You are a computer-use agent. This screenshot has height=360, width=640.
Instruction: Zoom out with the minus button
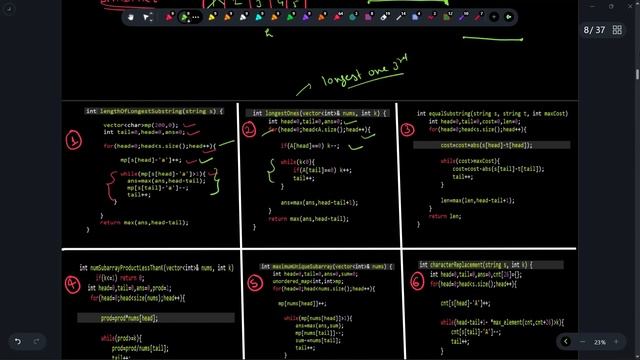pyautogui.click(x=582, y=342)
